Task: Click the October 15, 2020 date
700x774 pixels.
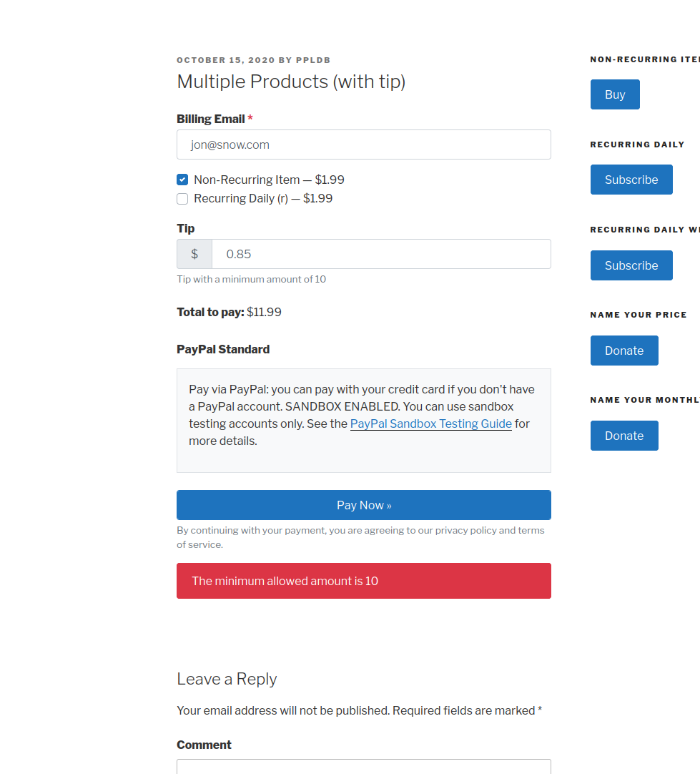Action: (x=225, y=60)
